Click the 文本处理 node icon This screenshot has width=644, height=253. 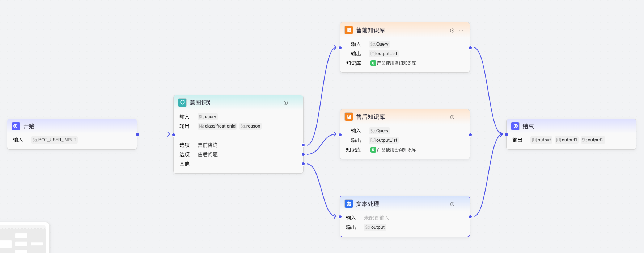point(349,204)
